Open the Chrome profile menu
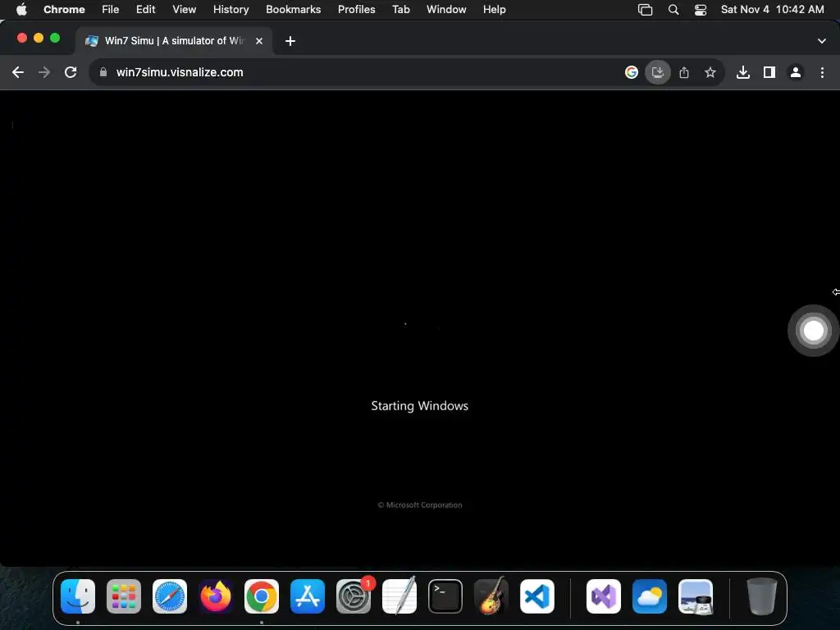Viewport: 840px width, 630px height. [796, 72]
